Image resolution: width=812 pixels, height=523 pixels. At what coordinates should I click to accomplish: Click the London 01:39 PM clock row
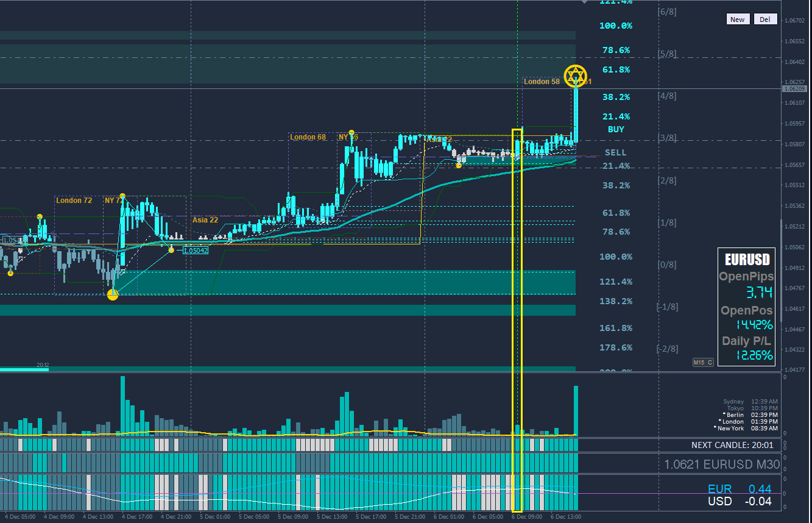[749, 422]
